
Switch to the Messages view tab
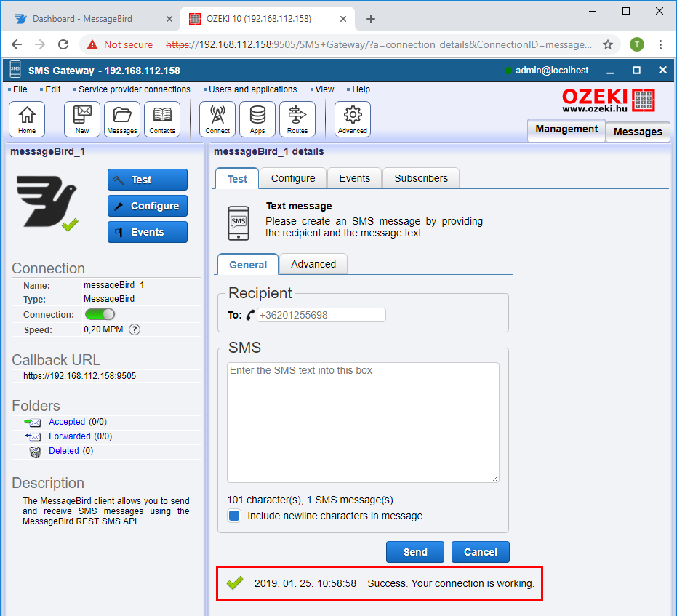tap(638, 132)
